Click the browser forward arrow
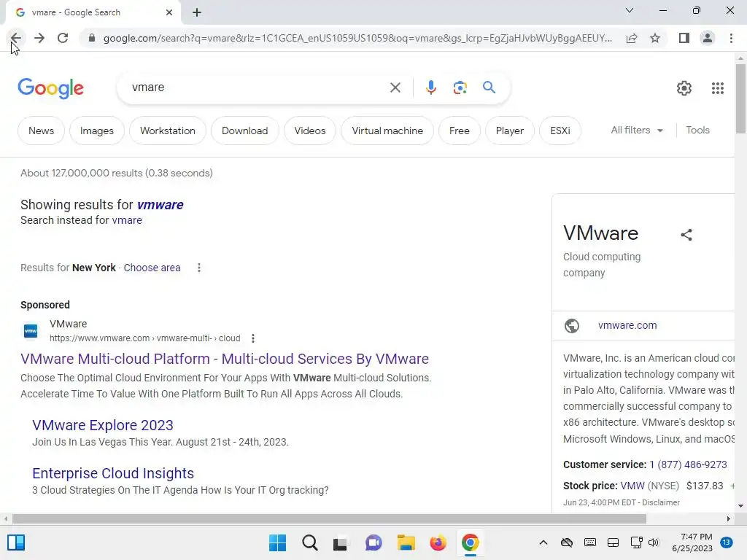The image size is (747, 560). click(x=39, y=38)
